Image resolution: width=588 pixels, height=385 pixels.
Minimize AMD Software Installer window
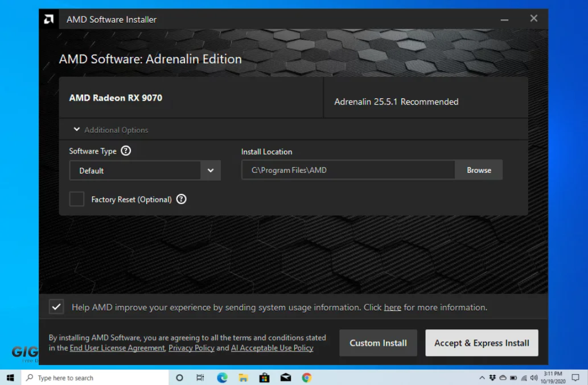click(x=504, y=19)
